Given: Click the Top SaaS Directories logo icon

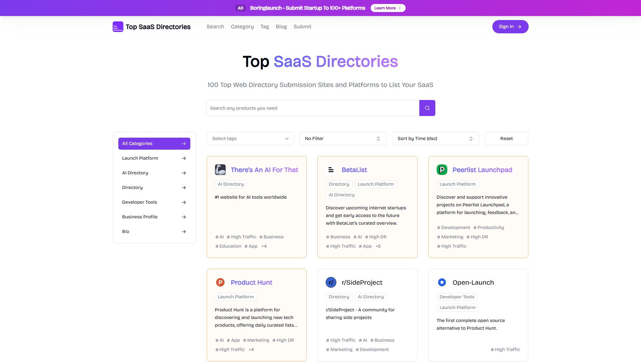Looking at the screenshot, I should click(118, 27).
